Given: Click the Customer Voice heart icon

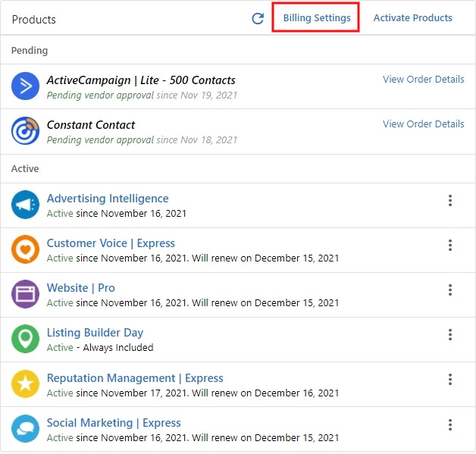Looking at the screenshot, I should (x=26, y=249).
